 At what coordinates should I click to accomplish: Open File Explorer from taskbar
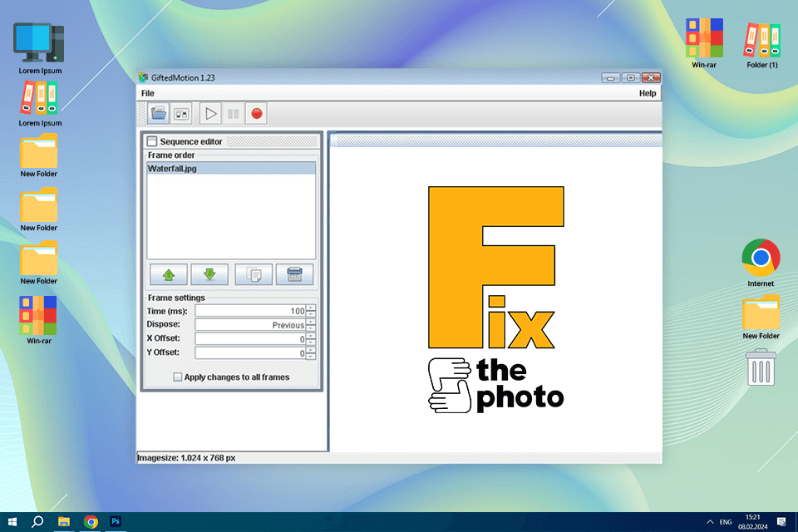coord(64,522)
